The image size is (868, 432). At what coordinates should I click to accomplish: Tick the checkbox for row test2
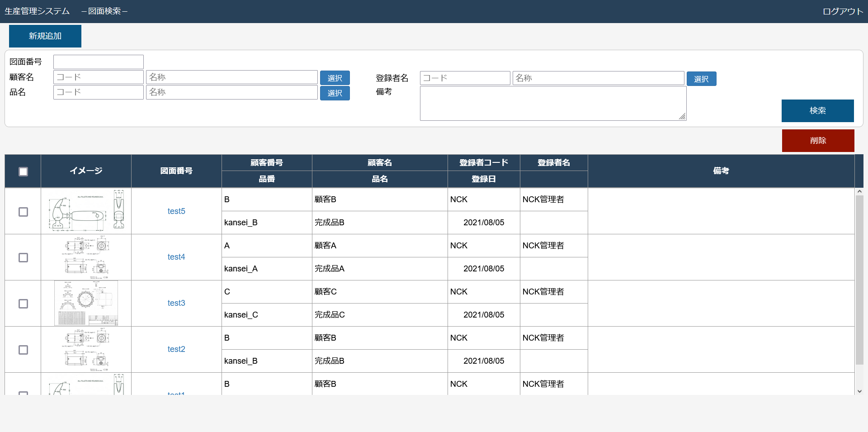pos(23,350)
